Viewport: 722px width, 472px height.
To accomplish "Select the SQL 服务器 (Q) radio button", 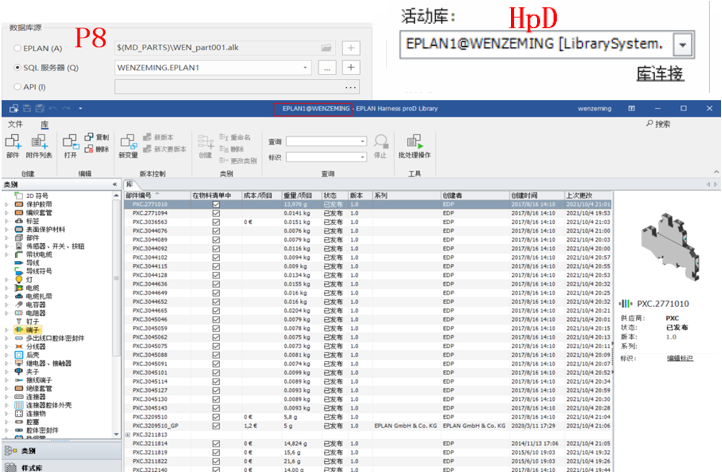I will pyautogui.click(x=17, y=67).
